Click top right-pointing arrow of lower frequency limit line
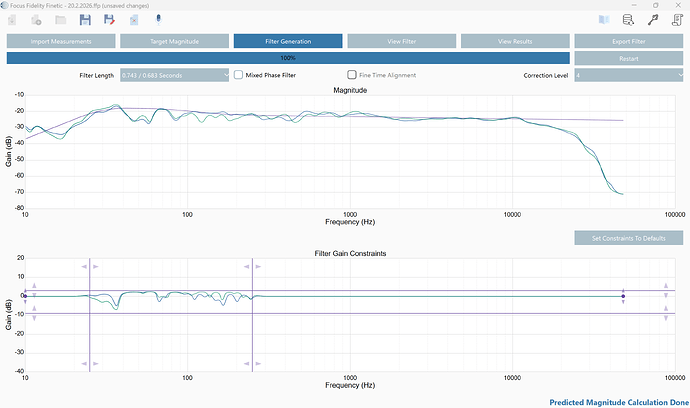This screenshot has height=408, width=690. (x=95, y=267)
